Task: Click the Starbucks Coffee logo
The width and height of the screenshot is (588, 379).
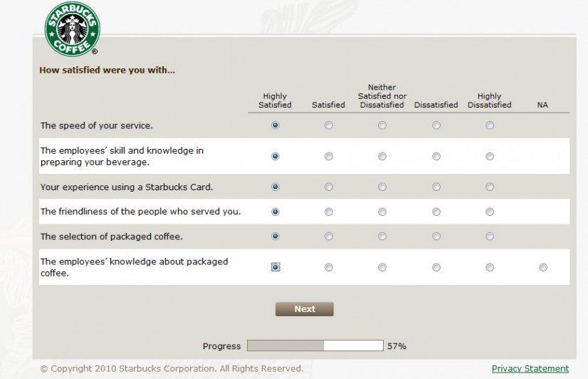Action: [x=72, y=29]
